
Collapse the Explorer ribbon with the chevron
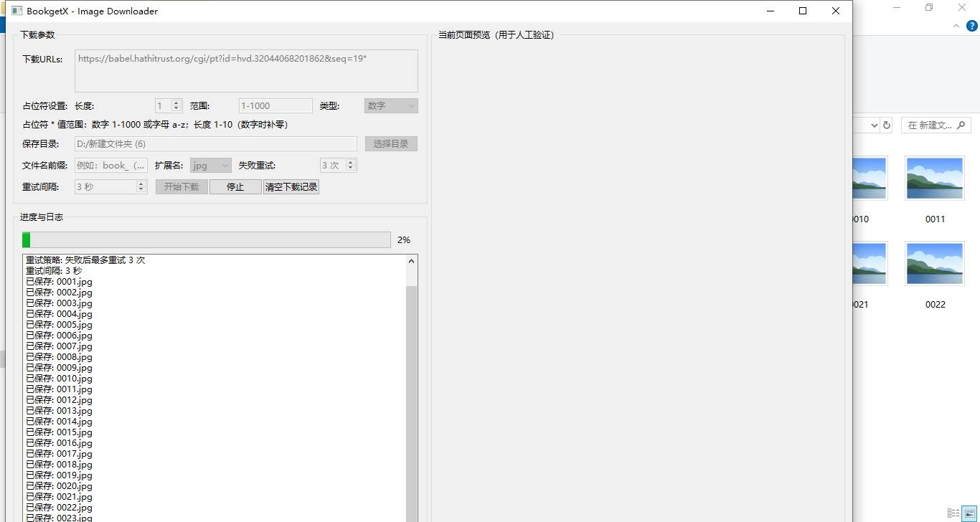pos(956,26)
